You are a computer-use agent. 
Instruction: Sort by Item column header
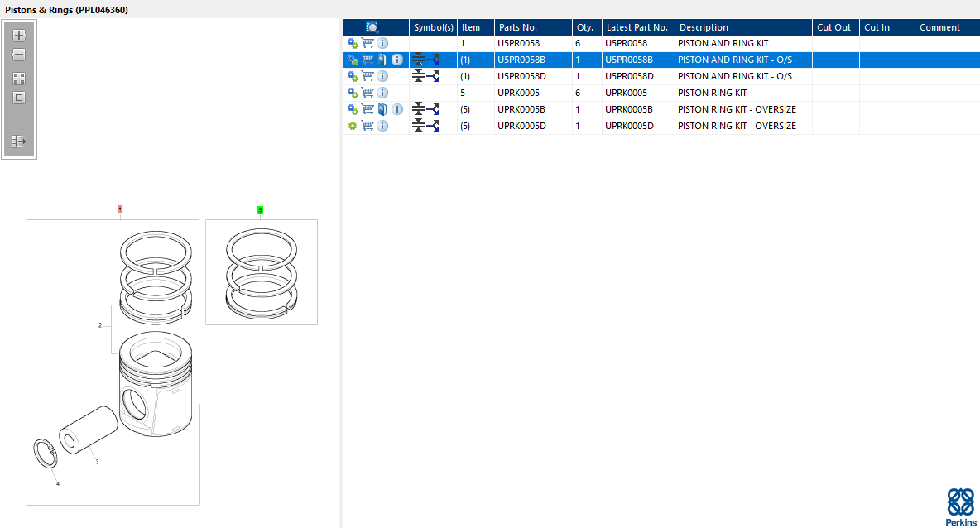tap(476, 27)
